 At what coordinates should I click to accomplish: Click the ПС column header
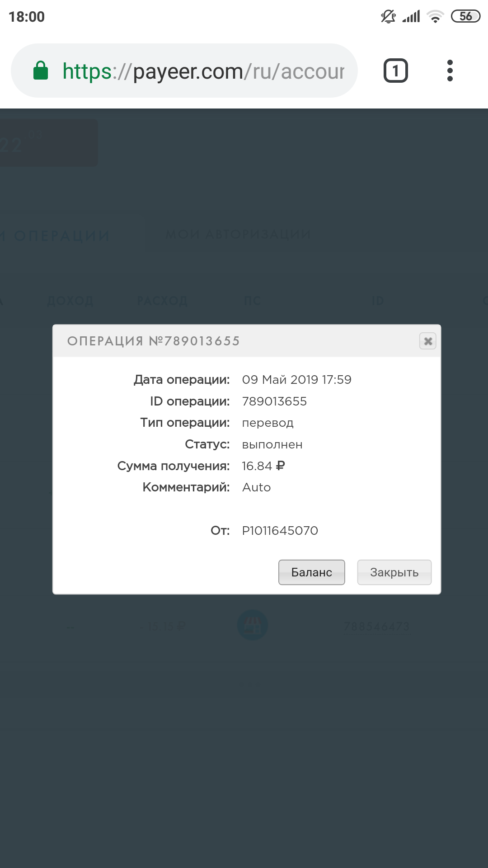tap(253, 301)
